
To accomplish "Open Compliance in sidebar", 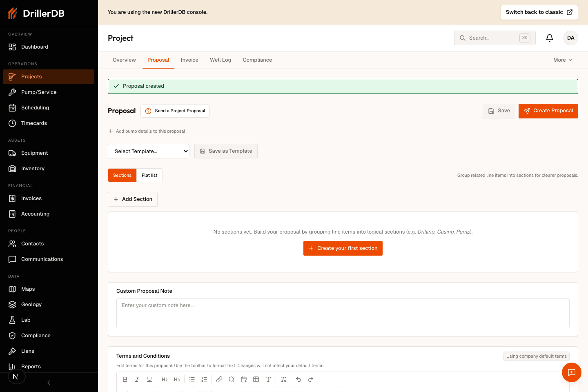I will click(49, 336).
